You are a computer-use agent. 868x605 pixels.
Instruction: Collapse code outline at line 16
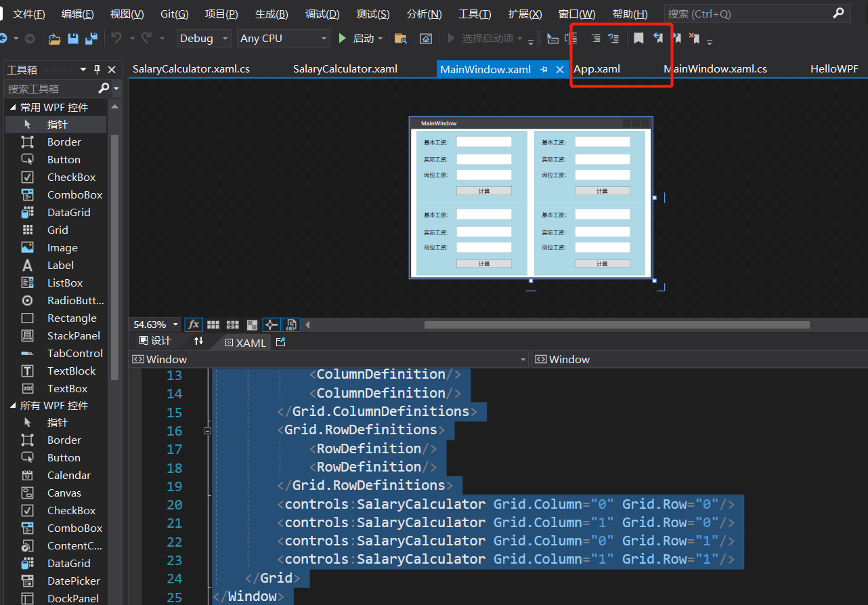[x=208, y=430]
